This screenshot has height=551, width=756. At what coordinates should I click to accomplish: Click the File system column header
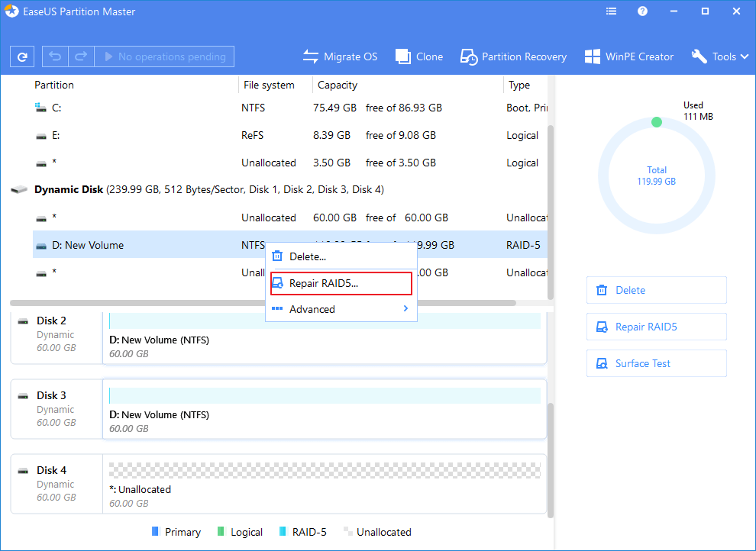tap(269, 85)
